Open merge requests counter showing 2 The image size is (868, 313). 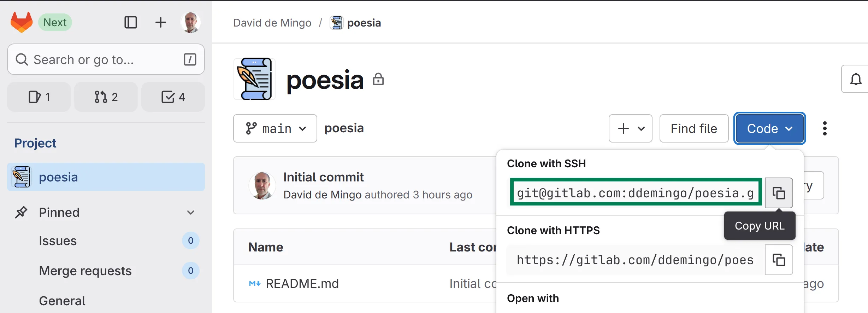tap(106, 97)
